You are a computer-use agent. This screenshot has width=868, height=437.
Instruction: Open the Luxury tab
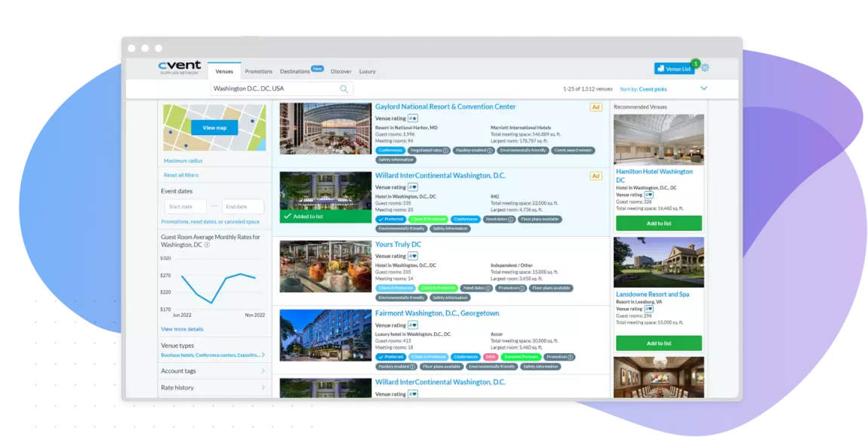pyautogui.click(x=367, y=72)
